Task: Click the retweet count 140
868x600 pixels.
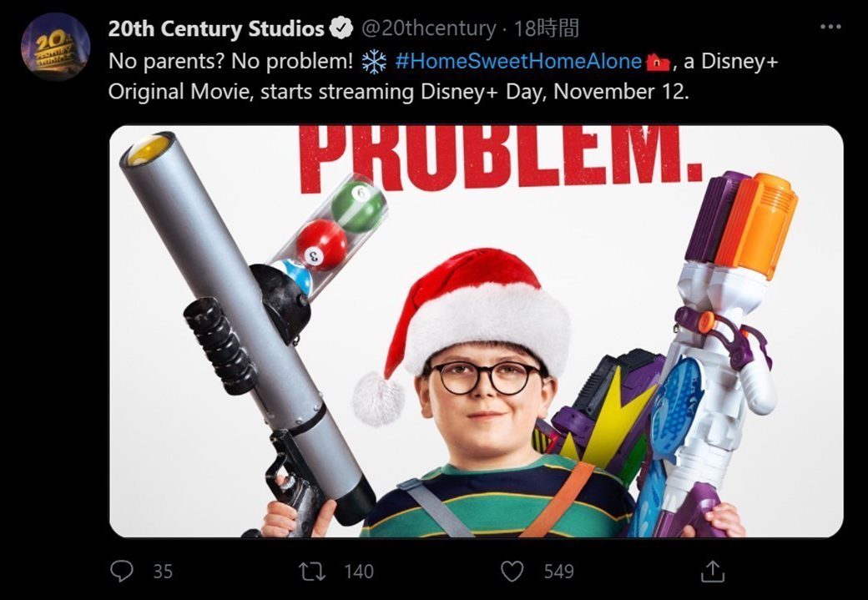Action: tap(359, 571)
